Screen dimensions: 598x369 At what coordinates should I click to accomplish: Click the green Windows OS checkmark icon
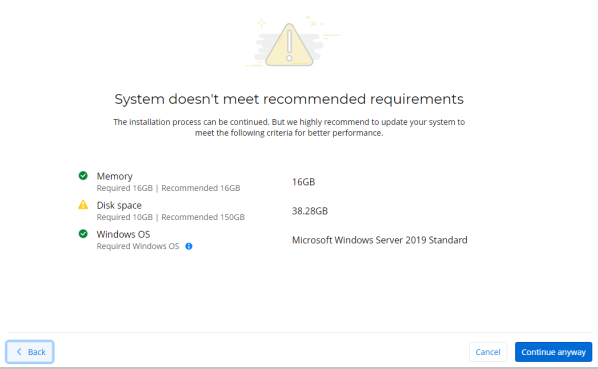click(x=83, y=234)
